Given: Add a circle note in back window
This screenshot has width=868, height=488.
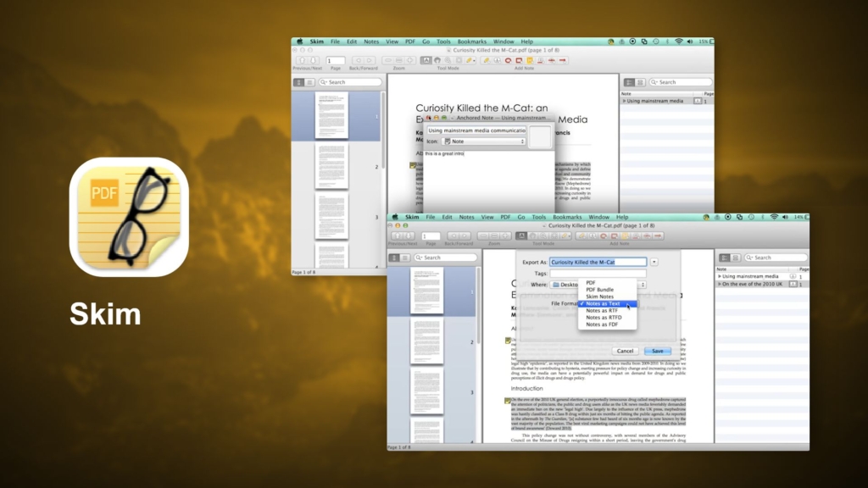Looking at the screenshot, I should tap(509, 60).
